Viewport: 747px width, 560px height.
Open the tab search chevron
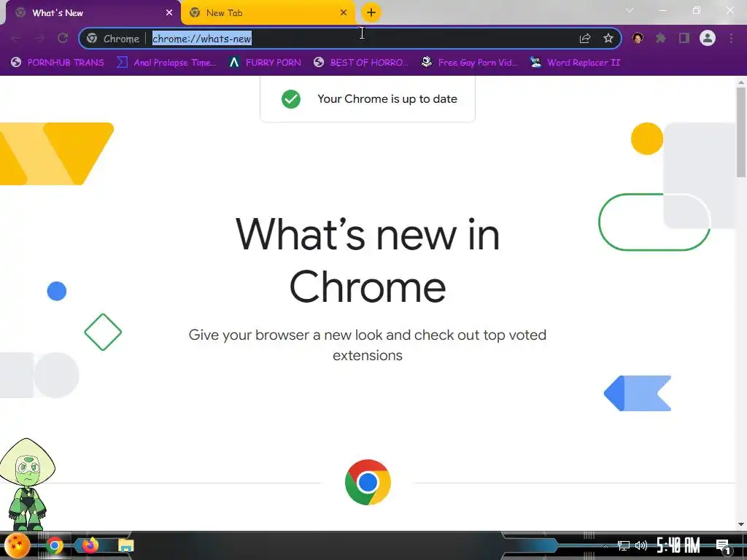coord(630,10)
